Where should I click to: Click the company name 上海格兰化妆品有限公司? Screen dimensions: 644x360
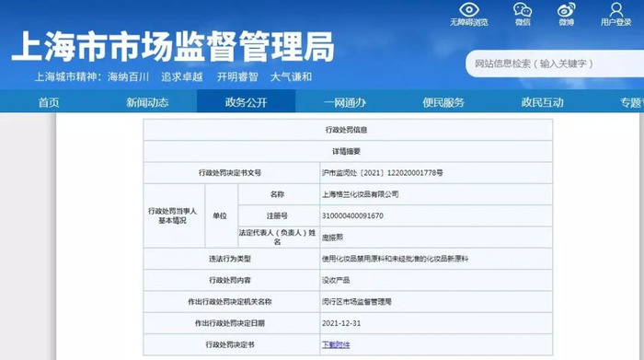361,194
